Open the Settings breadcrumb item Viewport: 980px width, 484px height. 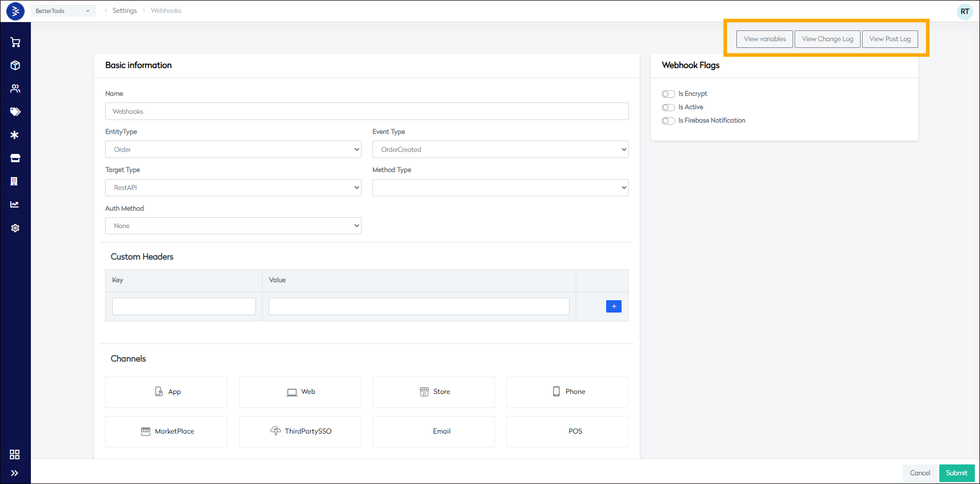(x=125, y=10)
